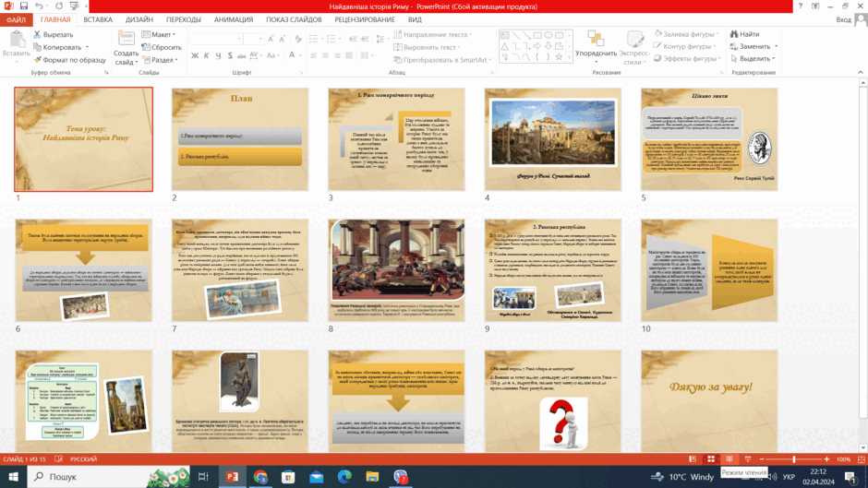The height and width of the screenshot is (488, 868).
Task: Click the УКР keyboard language indicator
Action: coord(789,476)
